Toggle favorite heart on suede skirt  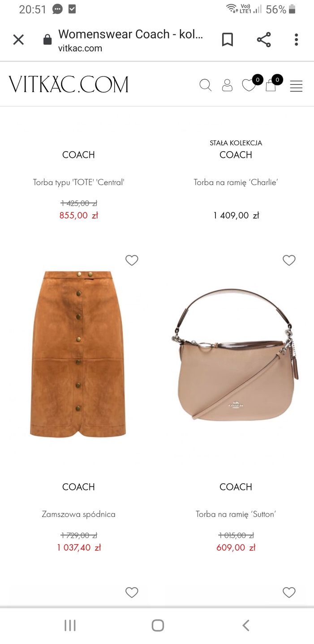pyautogui.click(x=132, y=260)
